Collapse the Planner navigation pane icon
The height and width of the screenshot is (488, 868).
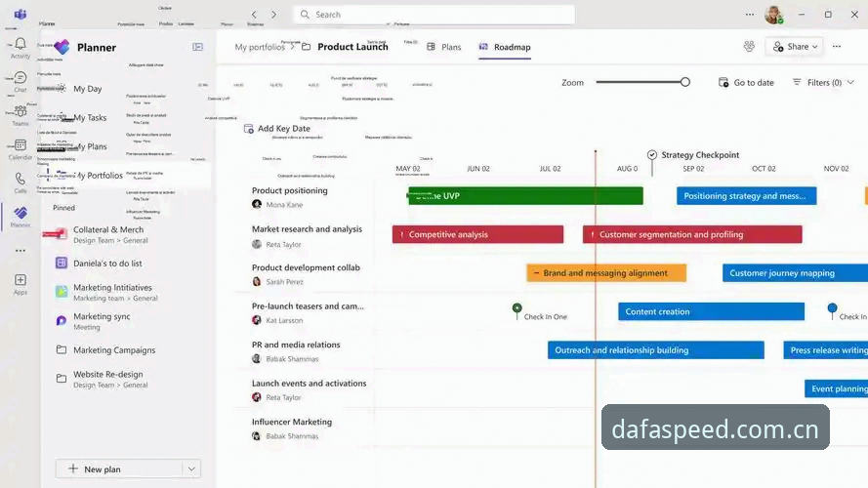[x=197, y=47]
